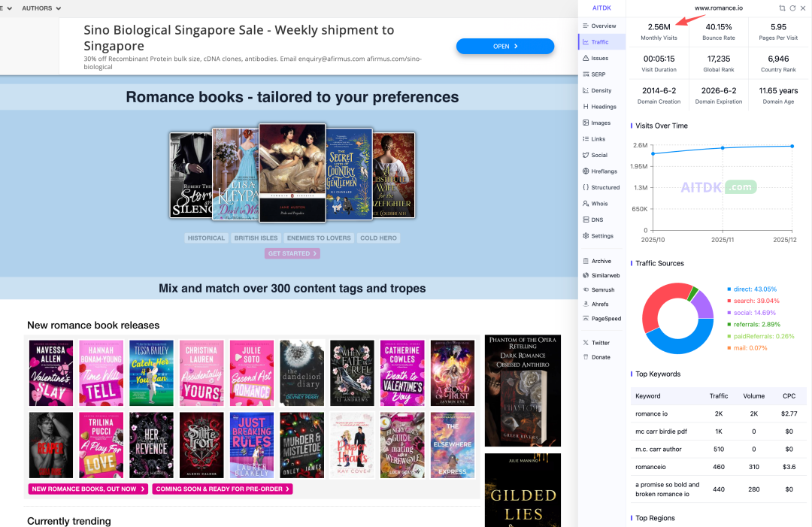Screen dimensions: 812x527
Task: Click the 2025/12 data point on chart
Action: tap(792, 147)
